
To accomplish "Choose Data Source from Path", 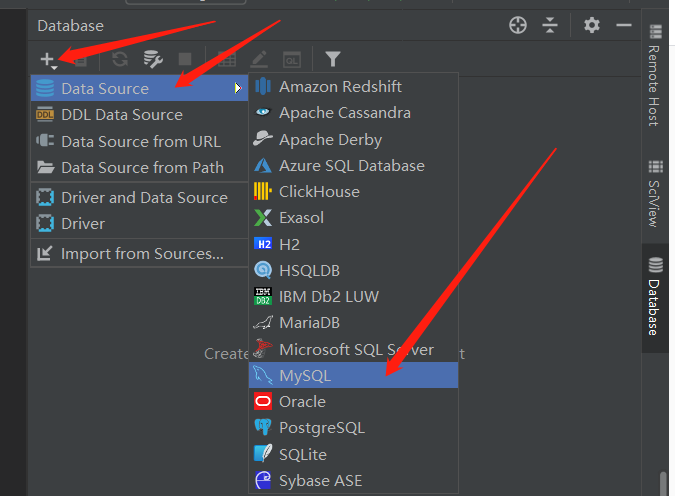I will pyautogui.click(x=139, y=167).
